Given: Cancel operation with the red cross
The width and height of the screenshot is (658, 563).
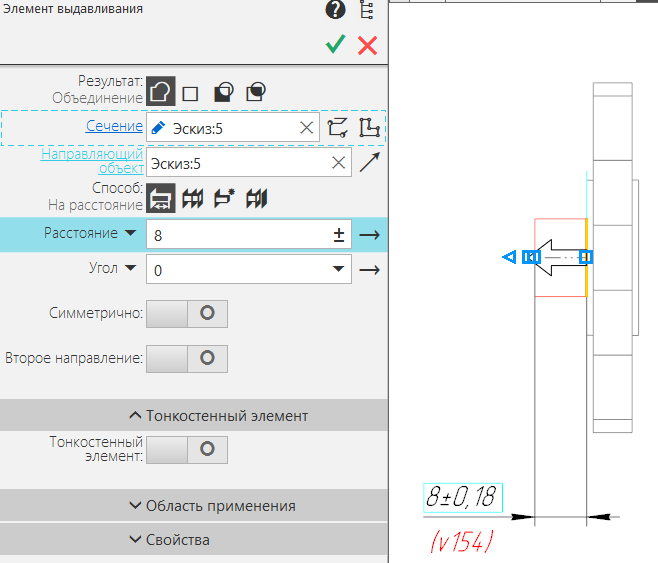Looking at the screenshot, I should coord(368,45).
